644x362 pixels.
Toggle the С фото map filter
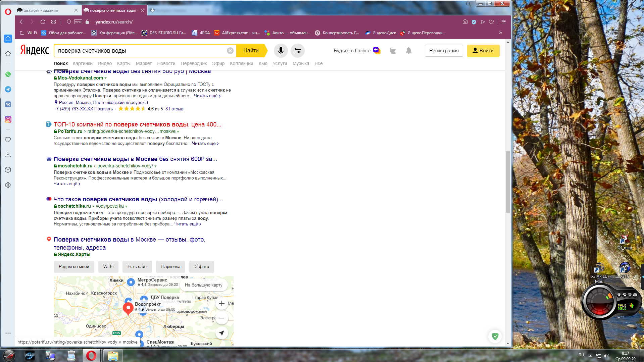point(202,267)
